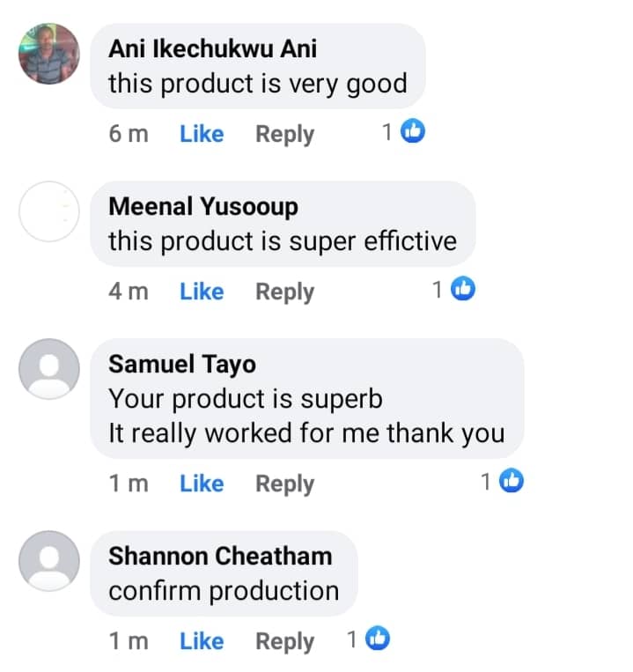Like Ani Ikechukwu Ani's comment
Viewport: 633px width, 672px height.
(202, 134)
